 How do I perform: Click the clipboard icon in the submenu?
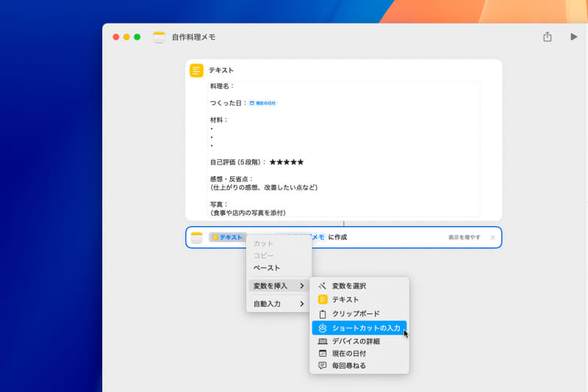coord(323,313)
